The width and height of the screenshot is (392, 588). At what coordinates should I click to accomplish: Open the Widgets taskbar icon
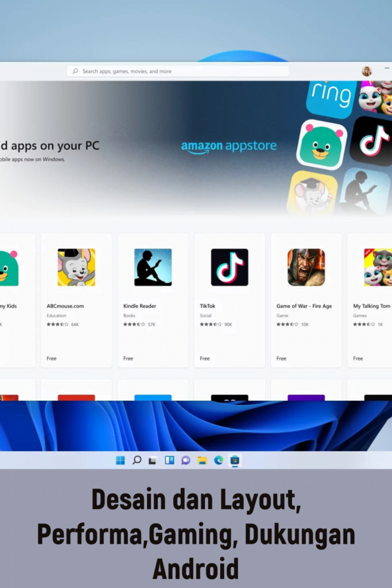(169, 460)
